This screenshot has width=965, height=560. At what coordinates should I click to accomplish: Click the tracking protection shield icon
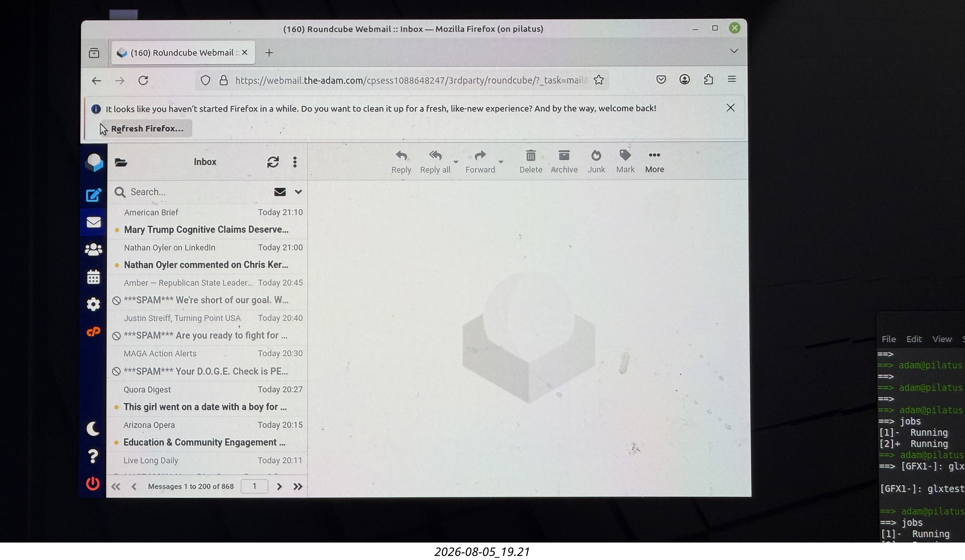(x=206, y=80)
